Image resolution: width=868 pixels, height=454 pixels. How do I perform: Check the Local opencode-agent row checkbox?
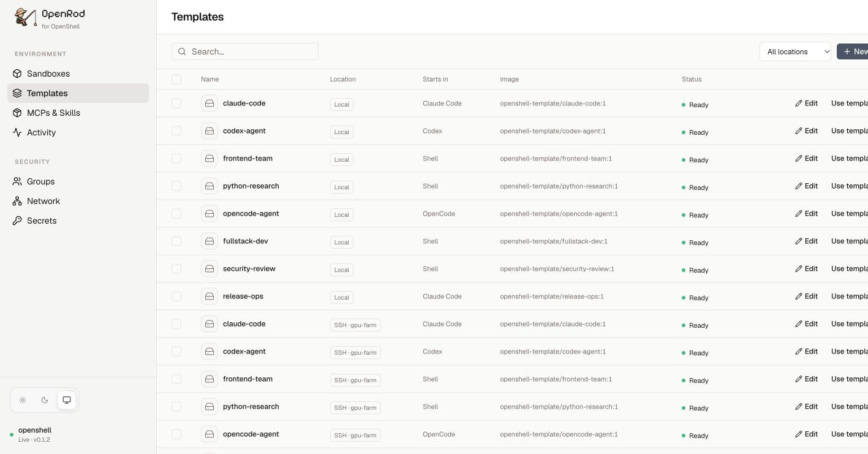point(176,214)
